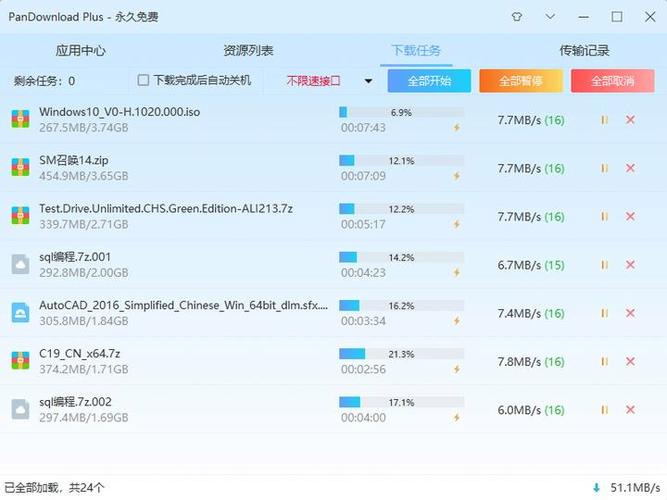Click the 6.9% progress bar of Windows10
This screenshot has height=500, width=667.
point(402,112)
